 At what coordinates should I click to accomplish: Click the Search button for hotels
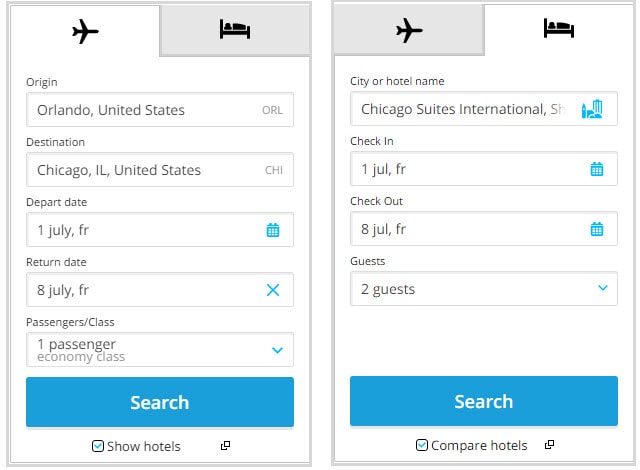pyautogui.click(x=484, y=401)
